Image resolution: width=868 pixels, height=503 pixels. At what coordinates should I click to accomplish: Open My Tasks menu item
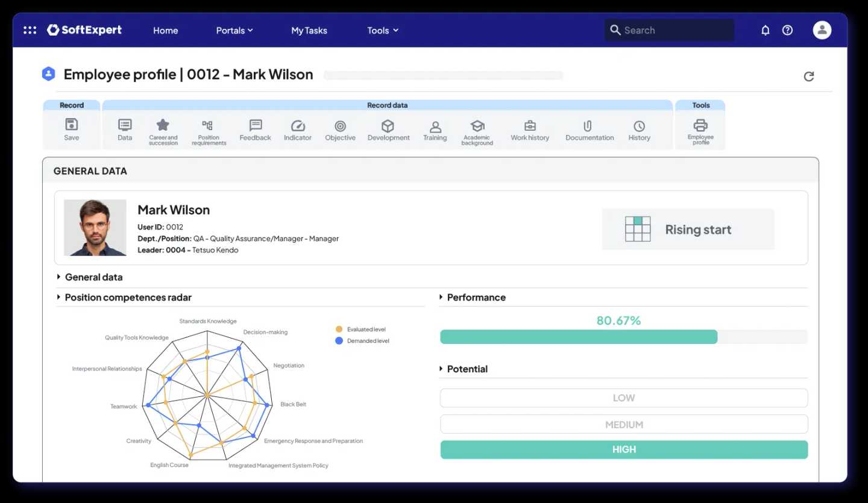click(309, 30)
